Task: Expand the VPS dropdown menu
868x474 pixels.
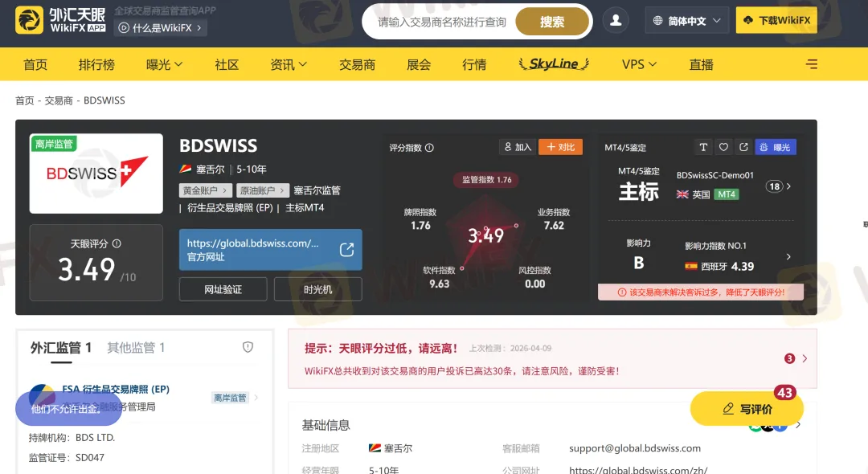Action: coord(639,64)
